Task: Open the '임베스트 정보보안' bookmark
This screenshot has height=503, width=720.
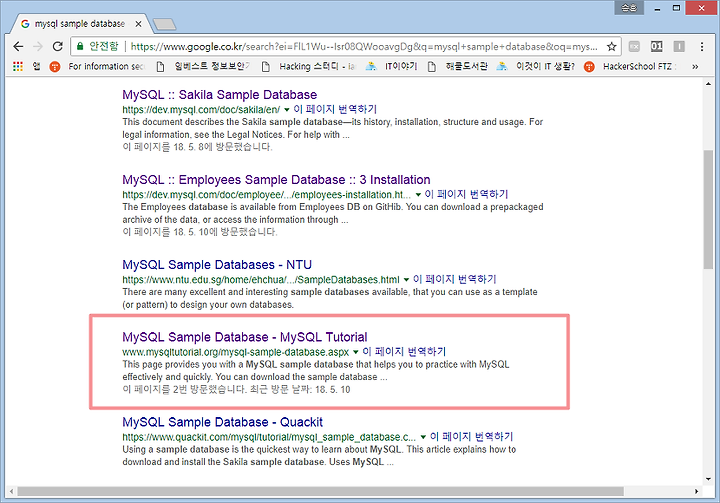Action: tap(202, 67)
